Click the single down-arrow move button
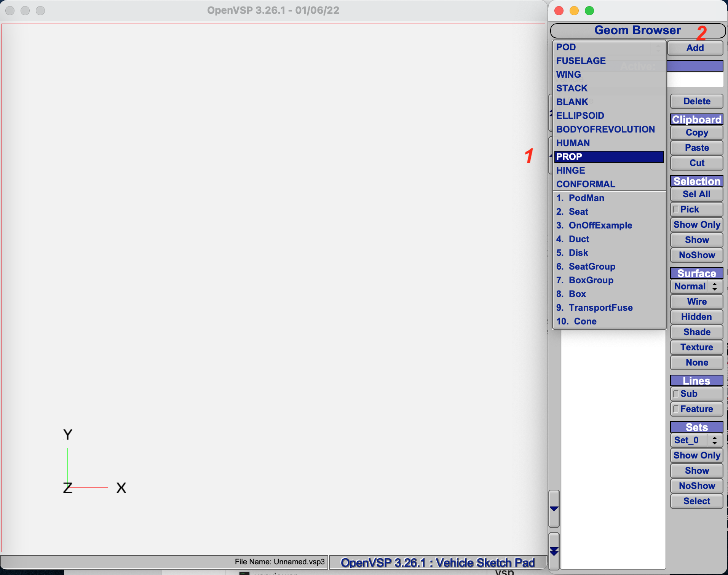 pyautogui.click(x=554, y=509)
